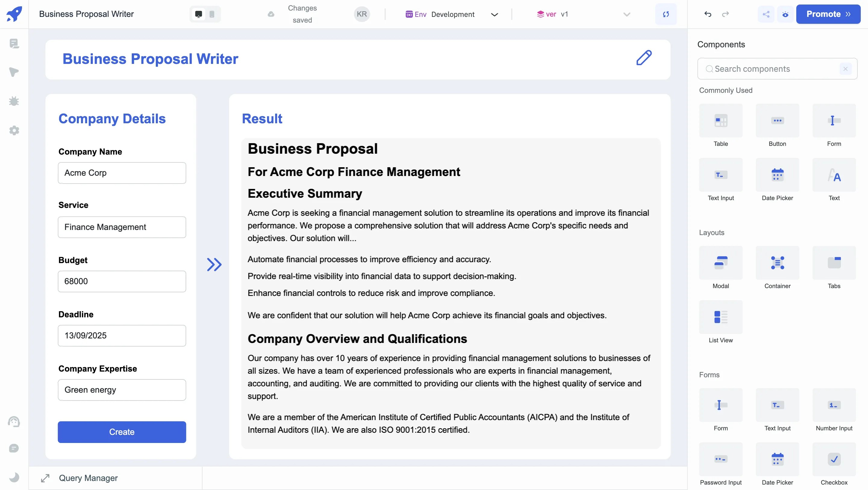Screen dimensions: 868x490
Task: Preview the app with the eye icon
Action: [785, 14]
